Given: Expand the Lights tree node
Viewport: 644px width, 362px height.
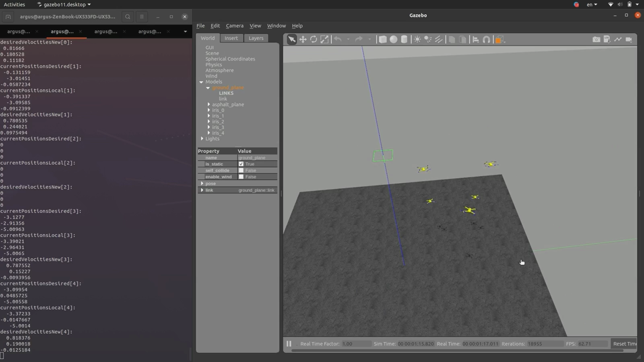Looking at the screenshot, I should (202, 139).
